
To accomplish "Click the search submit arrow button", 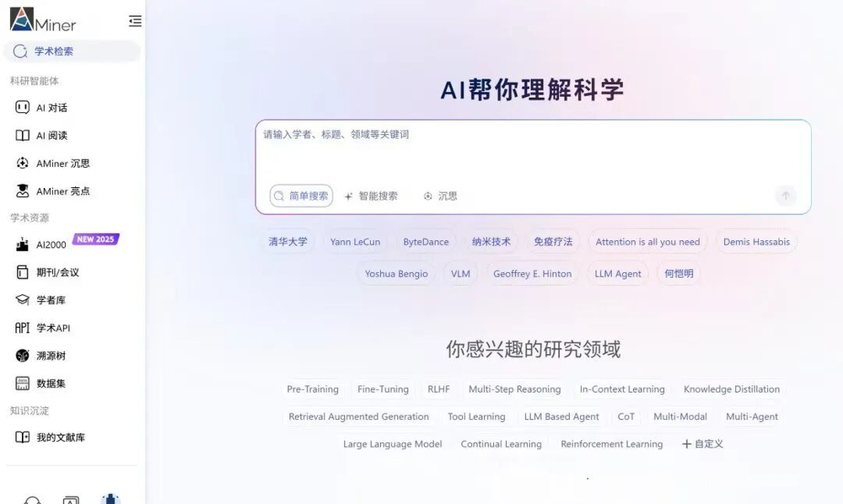I will [785, 196].
